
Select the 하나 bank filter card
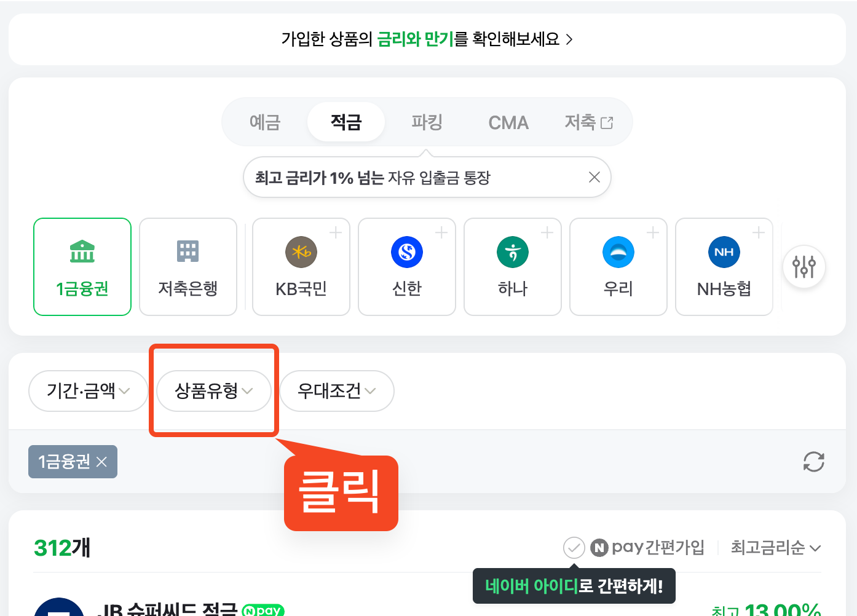513,267
